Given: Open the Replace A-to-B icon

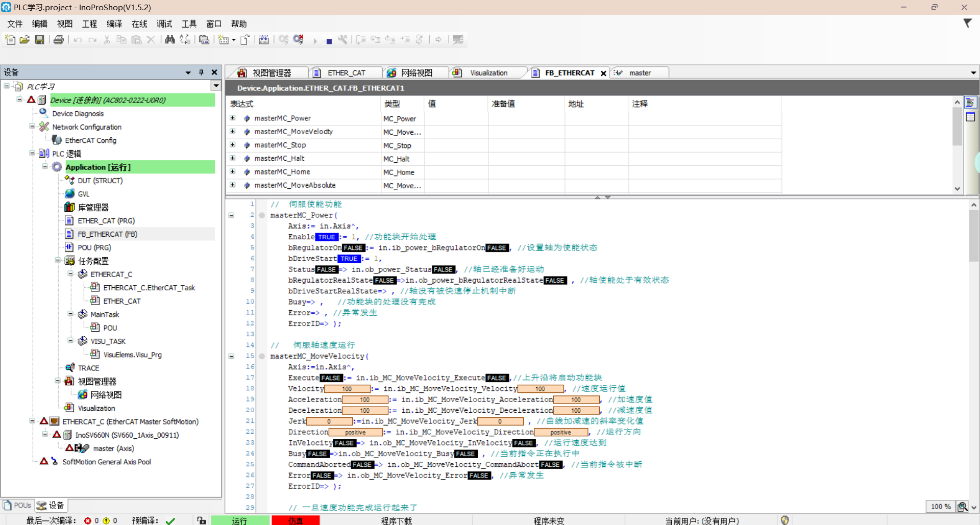Looking at the screenshot, I should pos(185,40).
